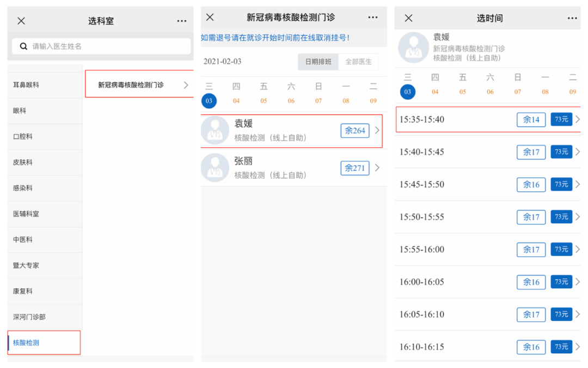Image resolution: width=588 pixels, height=368 pixels.
Task: Open the three-dot menu on 选科室 screen
Action: point(182,21)
